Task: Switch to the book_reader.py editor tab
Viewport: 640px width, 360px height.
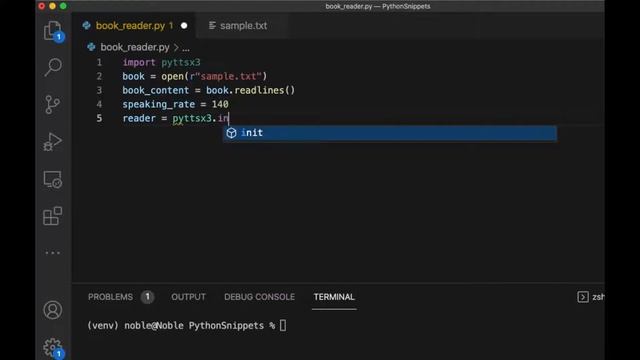Action: 134,26
